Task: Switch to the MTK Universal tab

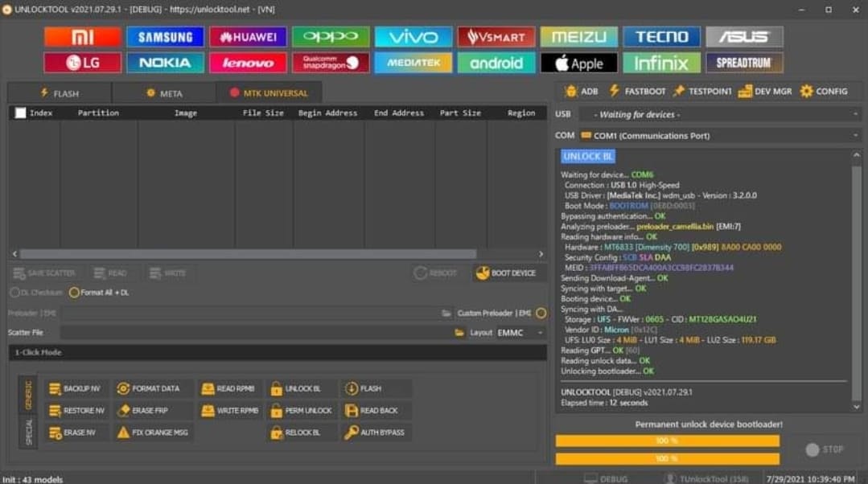Action: (x=269, y=93)
